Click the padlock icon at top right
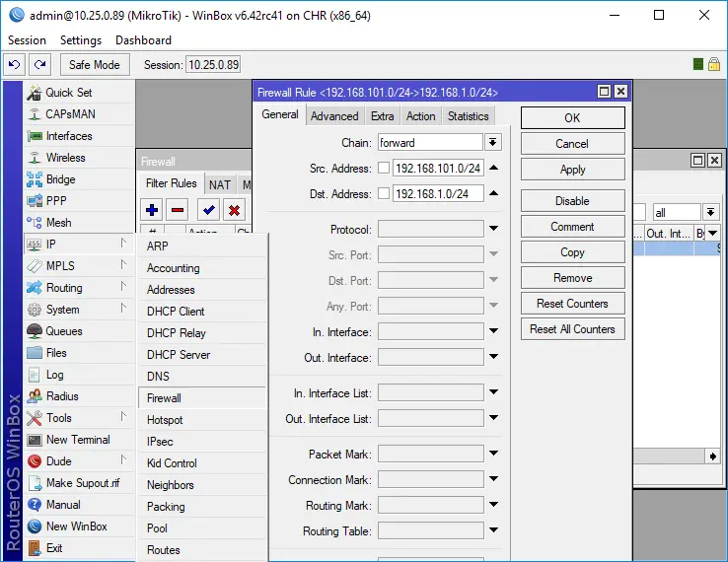The height and width of the screenshot is (562, 728). (x=714, y=64)
